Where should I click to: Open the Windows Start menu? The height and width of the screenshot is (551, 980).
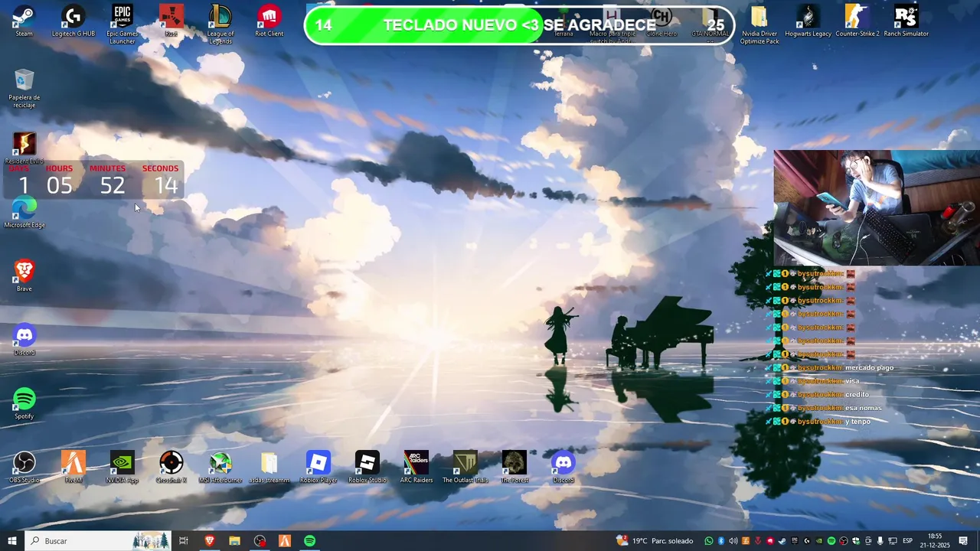[11, 541]
